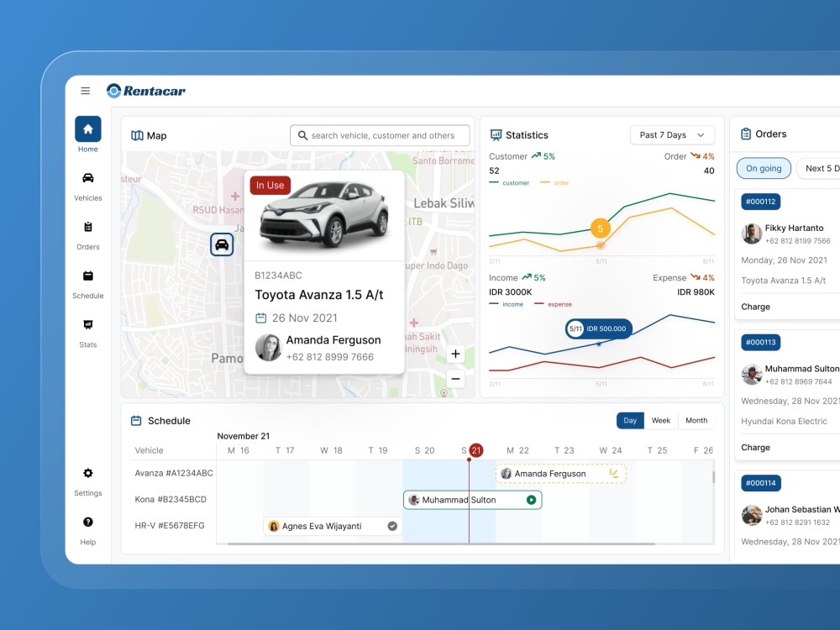Click Johan Sebastian's avatar in orders

tap(752, 515)
